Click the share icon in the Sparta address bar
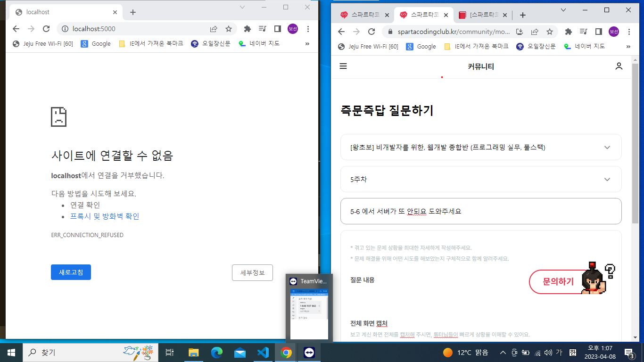644x362 pixels. click(x=535, y=32)
